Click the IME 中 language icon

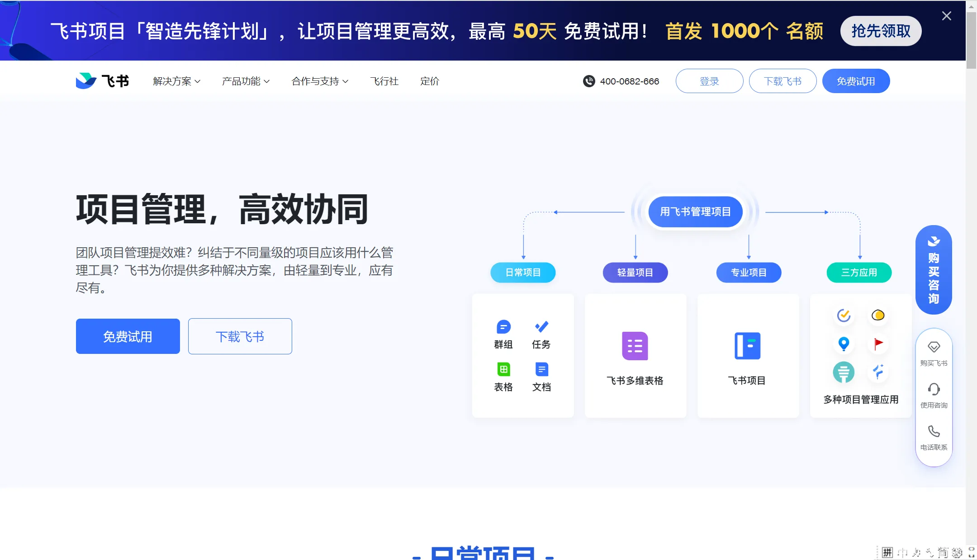coord(902,552)
